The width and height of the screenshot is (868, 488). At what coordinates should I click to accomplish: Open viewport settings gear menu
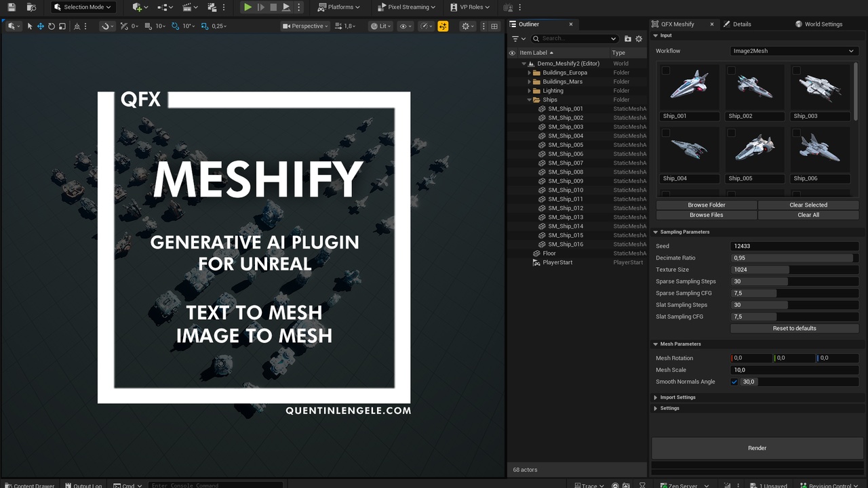467,26
